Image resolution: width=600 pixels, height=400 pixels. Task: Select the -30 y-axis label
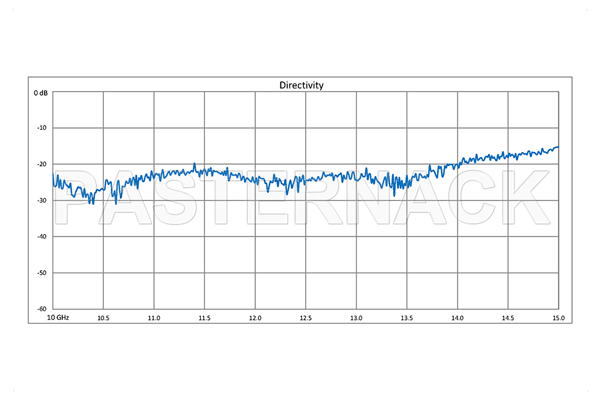43,200
